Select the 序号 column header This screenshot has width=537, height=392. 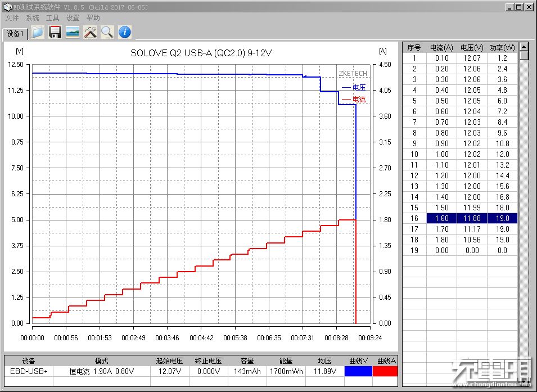[x=414, y=48]
